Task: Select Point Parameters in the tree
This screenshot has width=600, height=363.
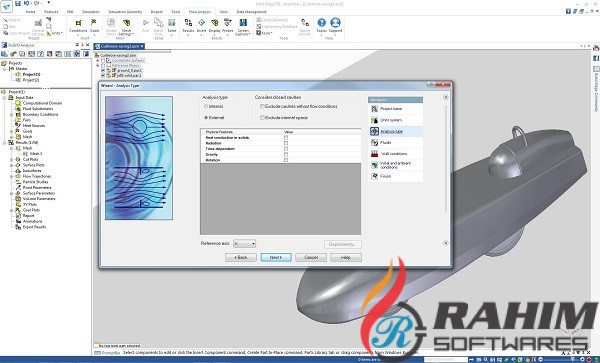Action: [37, 187]
